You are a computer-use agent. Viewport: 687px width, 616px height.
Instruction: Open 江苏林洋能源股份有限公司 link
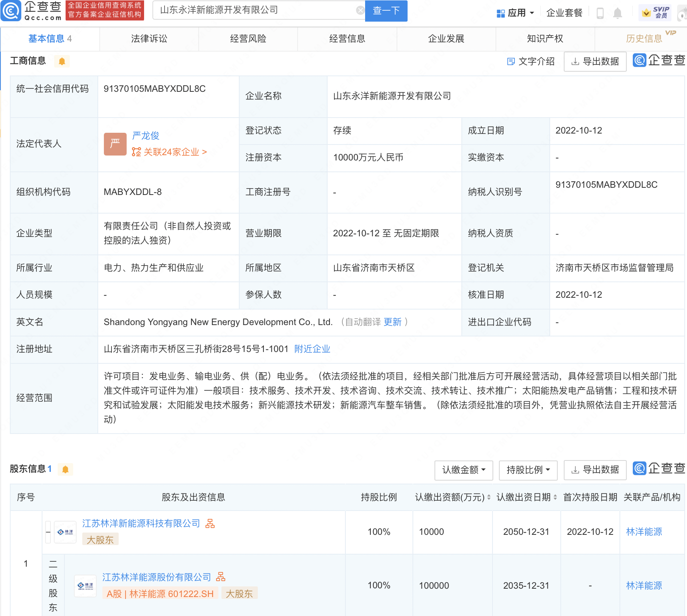(157, 577)
